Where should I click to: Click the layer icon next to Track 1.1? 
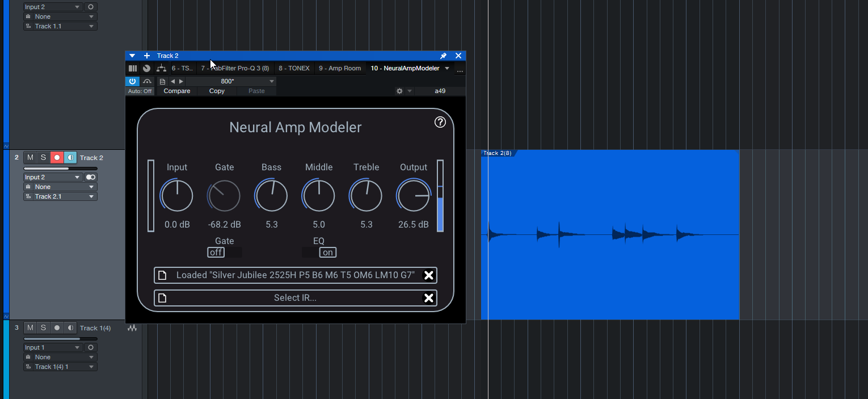[28, 26]
